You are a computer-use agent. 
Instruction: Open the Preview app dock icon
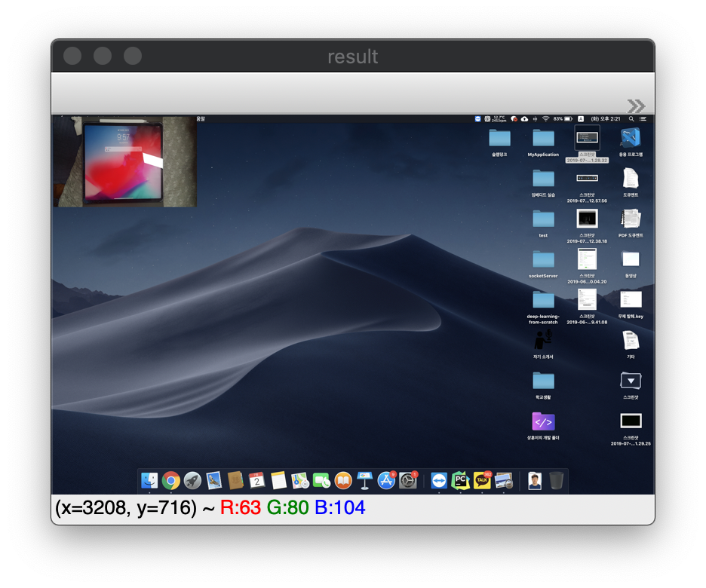(x=504, y=480)
